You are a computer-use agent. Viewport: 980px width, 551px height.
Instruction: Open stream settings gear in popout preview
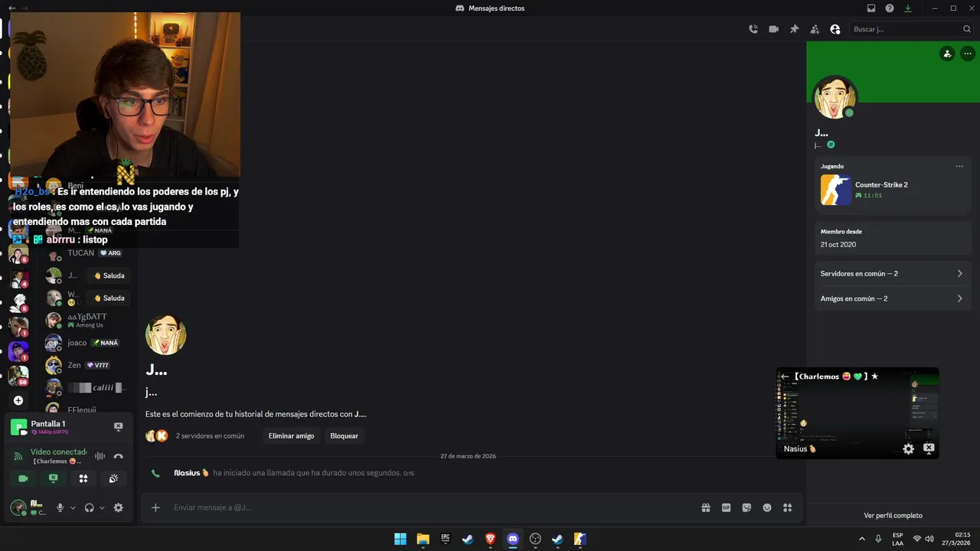tap(908, 449)
